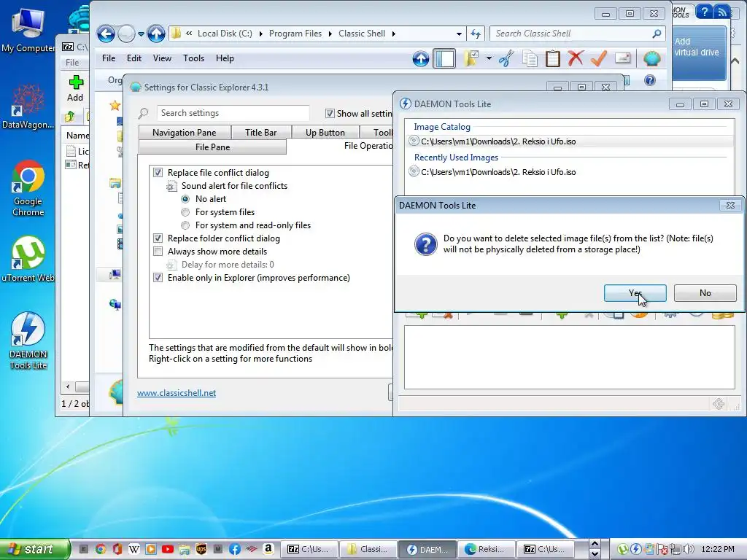
Task: Click the magnifier in Search Classic Shell box
Action: click(657, 34)
